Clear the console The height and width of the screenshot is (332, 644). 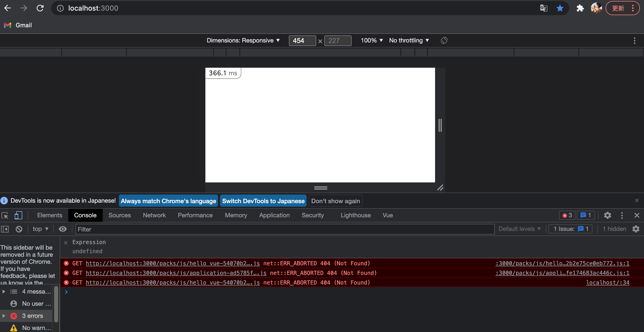click(x=19, y=229)
